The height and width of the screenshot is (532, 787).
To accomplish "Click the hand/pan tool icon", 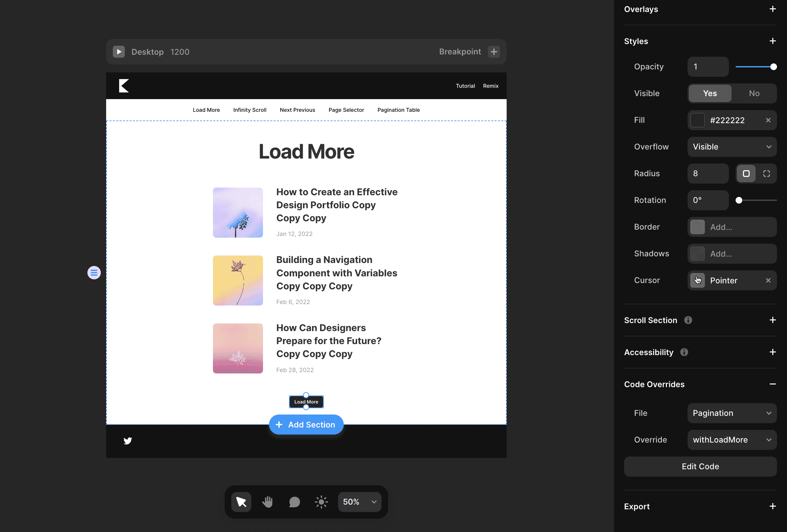I will pyautogui.click(x=268, y=502).
